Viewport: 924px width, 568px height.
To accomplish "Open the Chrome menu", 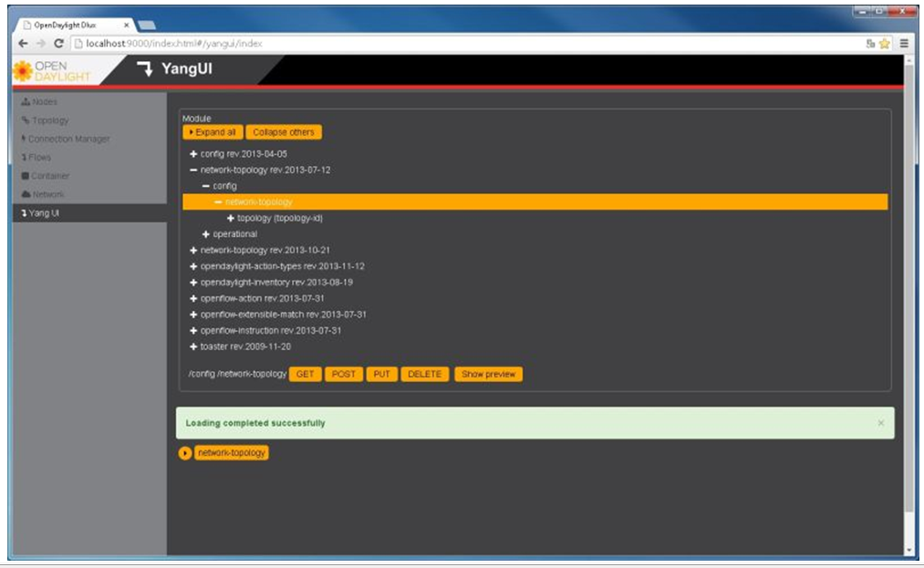I will pos(904,44).
